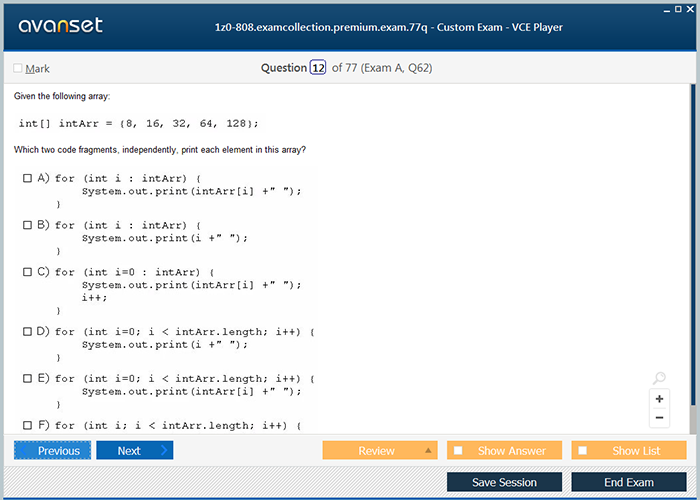Image resolution: width=700 pixels, height=500 pixels.
Task: Click the Save Session button
Action: (504, 482)
